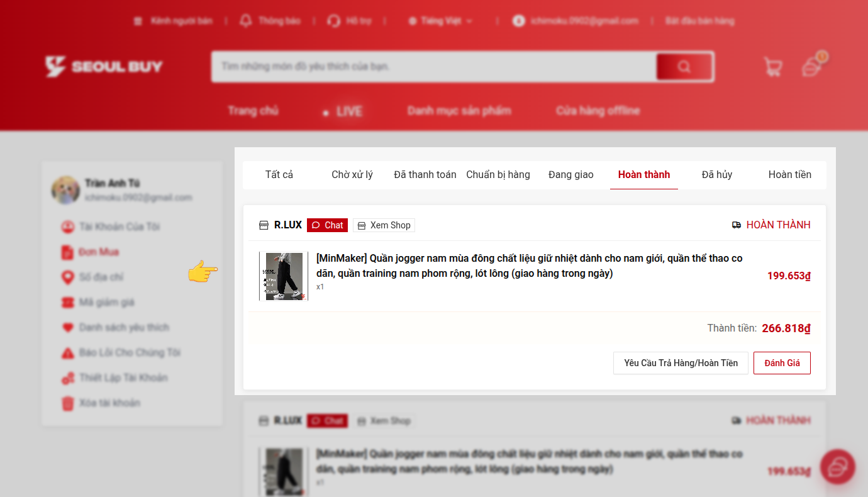Open the Tiếng Việt language dropdown

(440, 21)
